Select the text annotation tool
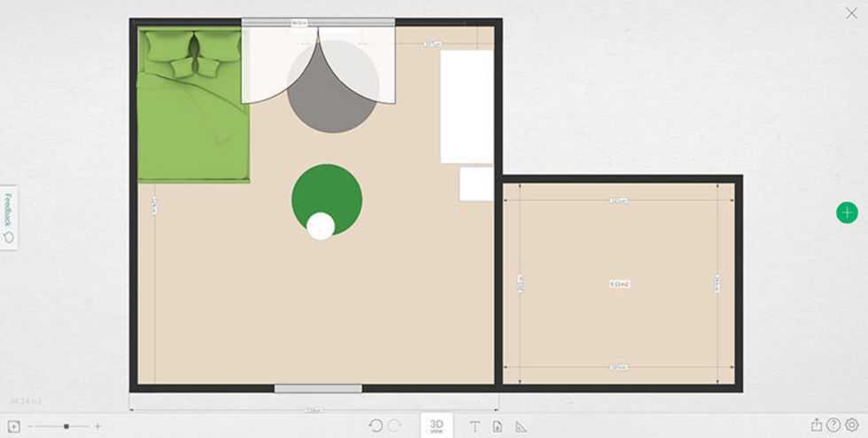Screen dimensions: 868x438 click(x=474, y=426)
